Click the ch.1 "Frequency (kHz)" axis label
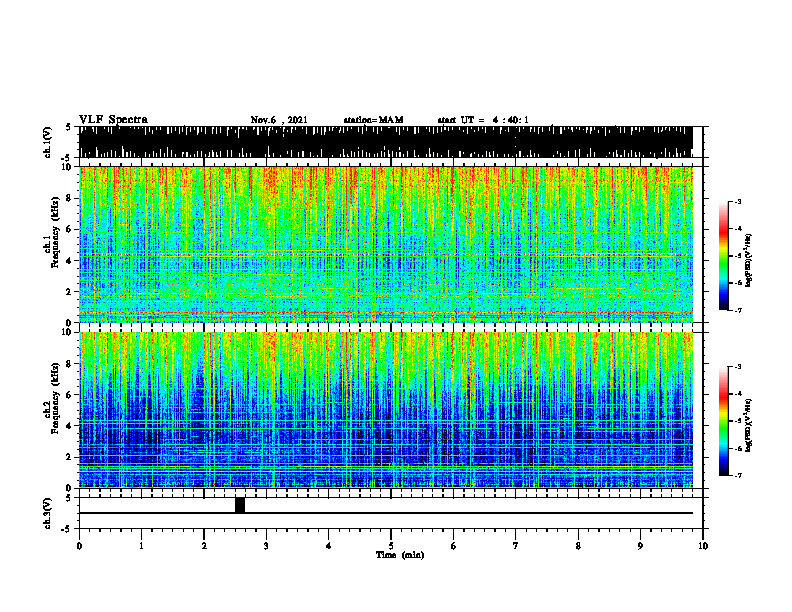This screenshot has width=792, height=612. (x=55, y=232)
